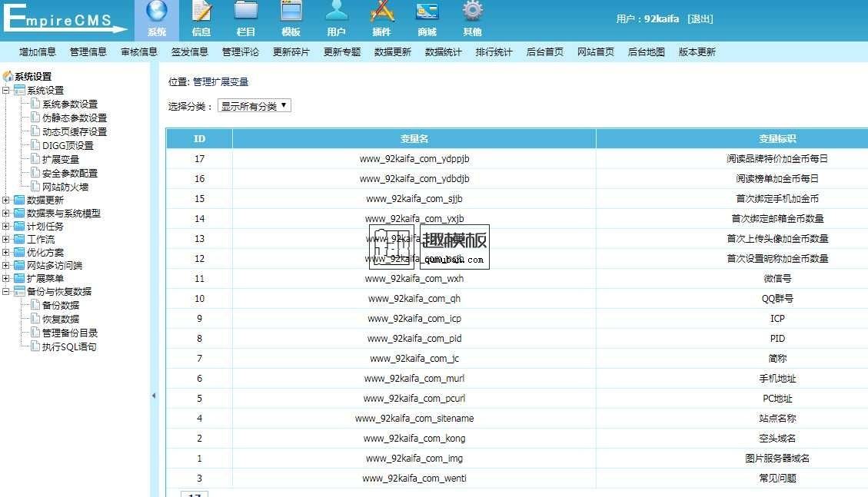Screen dimensions: 868x497
Task: Click the 变量名 column header
Action: [x=414, y=139]
